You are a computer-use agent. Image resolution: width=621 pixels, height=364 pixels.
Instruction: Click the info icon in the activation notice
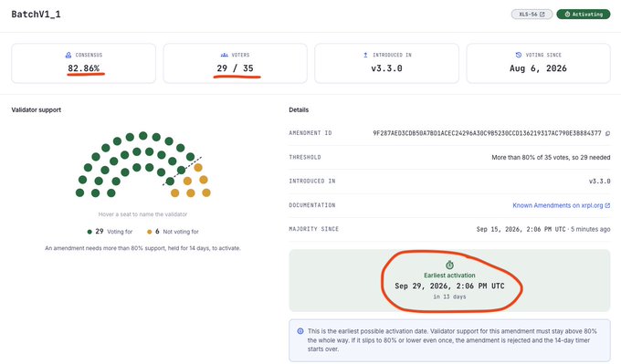(x=300, y=331)
